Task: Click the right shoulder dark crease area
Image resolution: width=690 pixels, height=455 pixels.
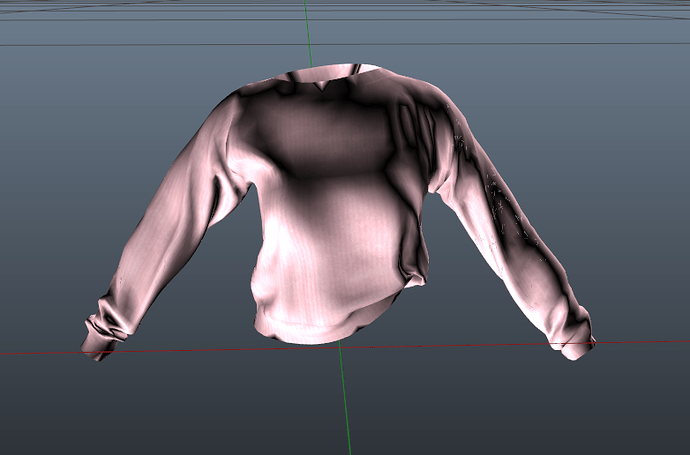Action: point(422,114)
